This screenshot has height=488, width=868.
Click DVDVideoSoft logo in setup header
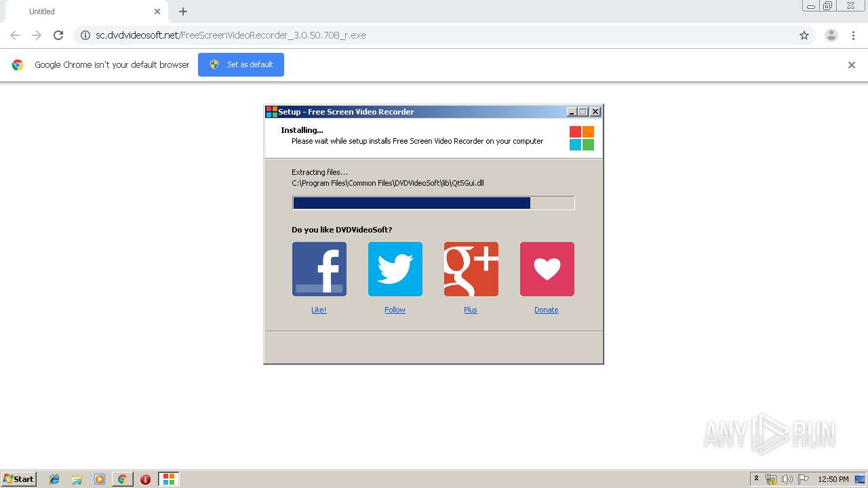(x=582, y=138)
